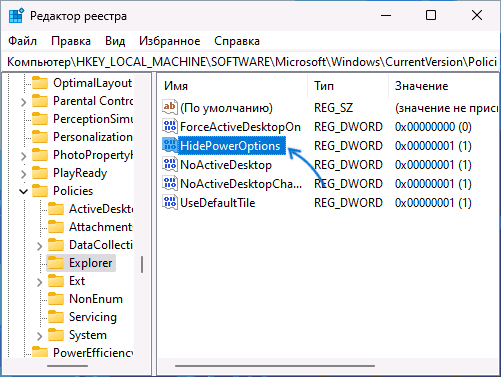Image resolution: width=501 pixels, height=377 pixels.
Task: Select the UseDefaultTile value name
Action: click(218, 203)
